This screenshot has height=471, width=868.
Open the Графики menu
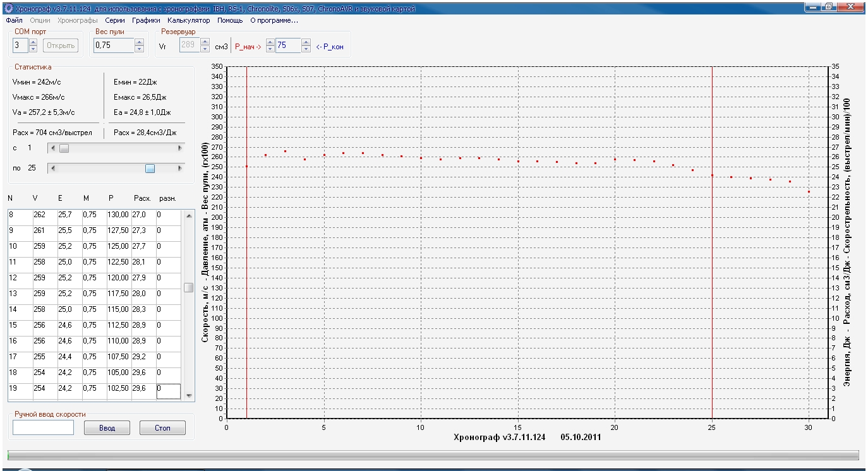click(146, 20)
